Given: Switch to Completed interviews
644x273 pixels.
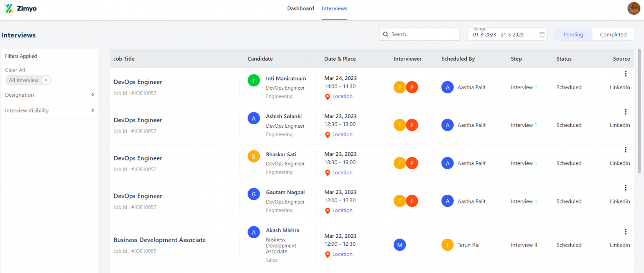Looking at the screenshot, I should tap(613, 34).
